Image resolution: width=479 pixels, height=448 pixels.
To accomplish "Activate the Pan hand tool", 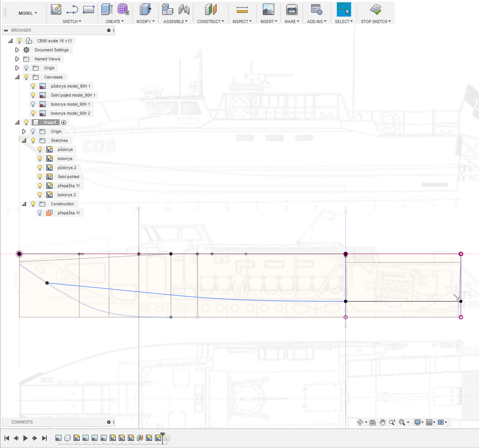I will point(382,422).
